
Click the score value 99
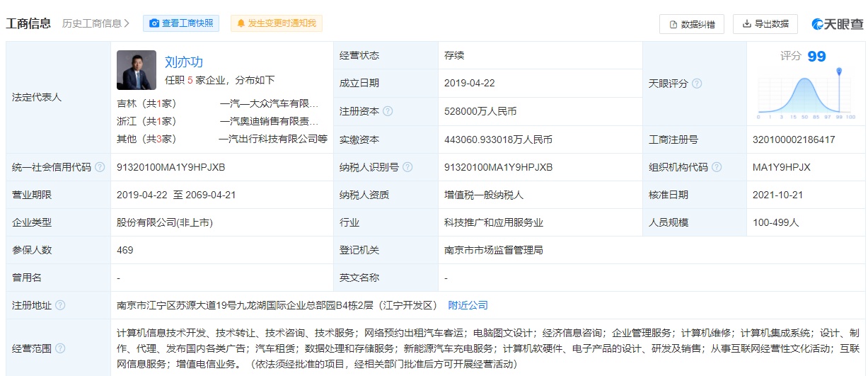817,56
